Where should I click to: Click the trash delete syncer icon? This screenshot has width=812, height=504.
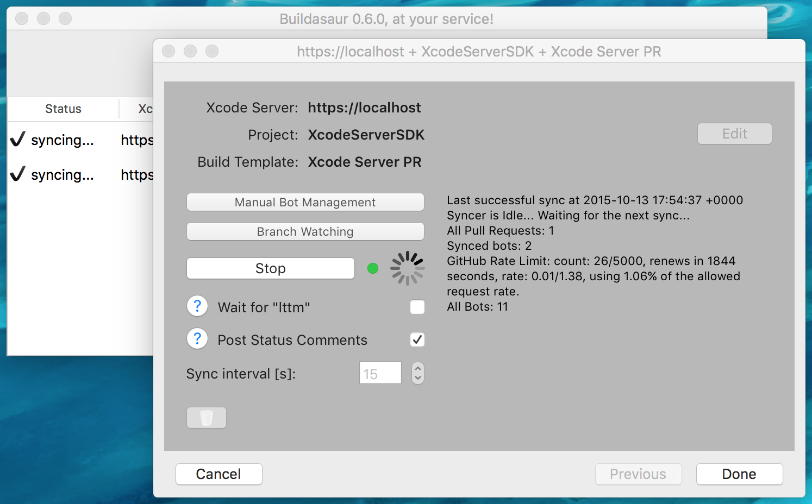pos(207,418)
